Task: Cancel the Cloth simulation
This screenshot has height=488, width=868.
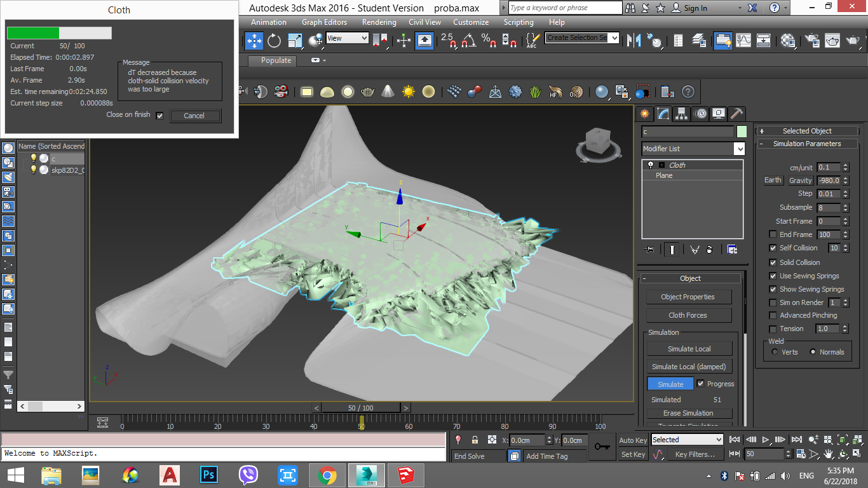Action: (194, 116)
